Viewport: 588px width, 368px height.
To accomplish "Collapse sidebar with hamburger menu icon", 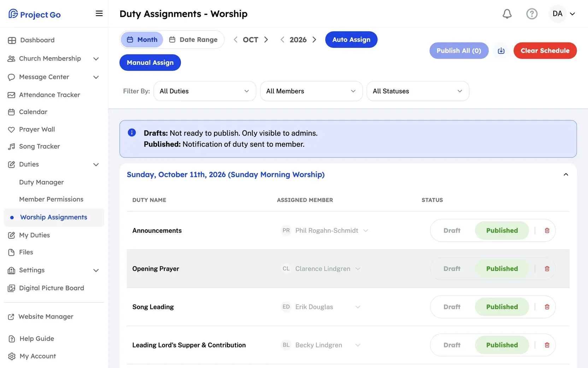I will [x=99, y=13].
